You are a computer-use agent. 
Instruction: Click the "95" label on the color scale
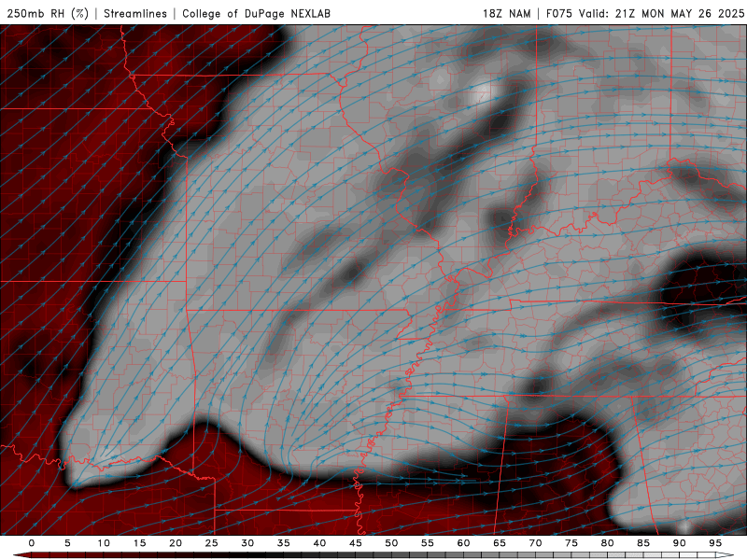coord(715,543)
